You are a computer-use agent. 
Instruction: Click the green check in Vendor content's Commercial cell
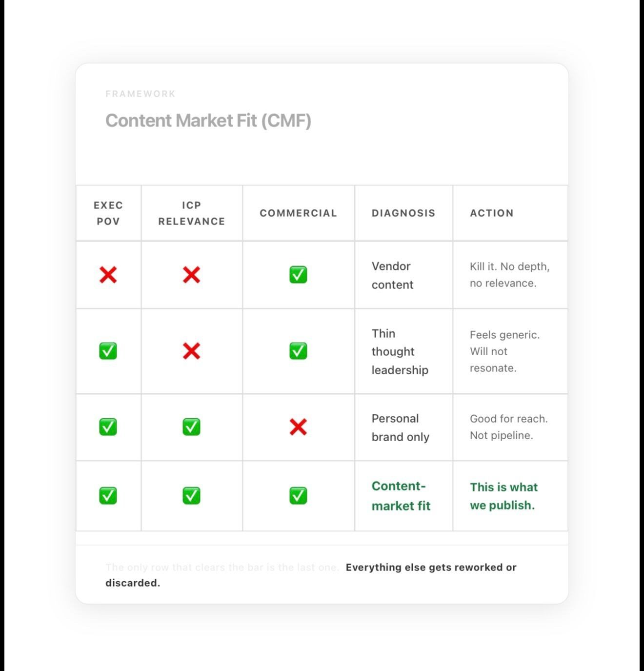298,275
